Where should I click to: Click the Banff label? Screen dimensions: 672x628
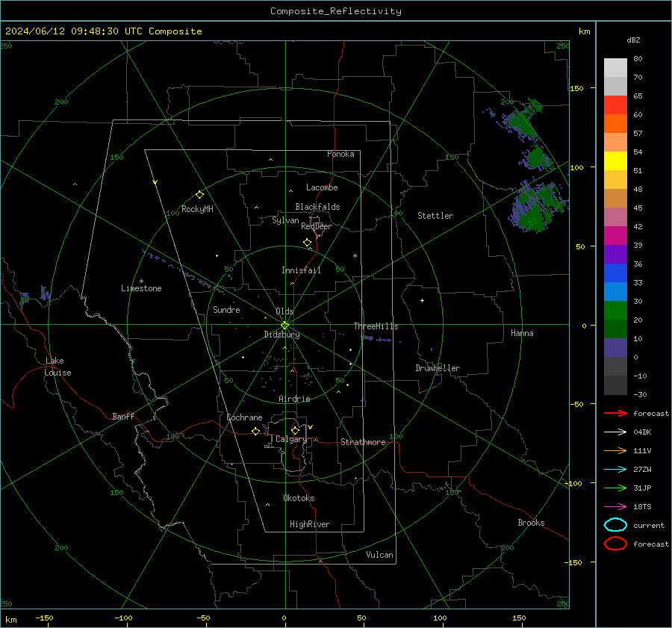pyautogui.click(x=123, y=417)
